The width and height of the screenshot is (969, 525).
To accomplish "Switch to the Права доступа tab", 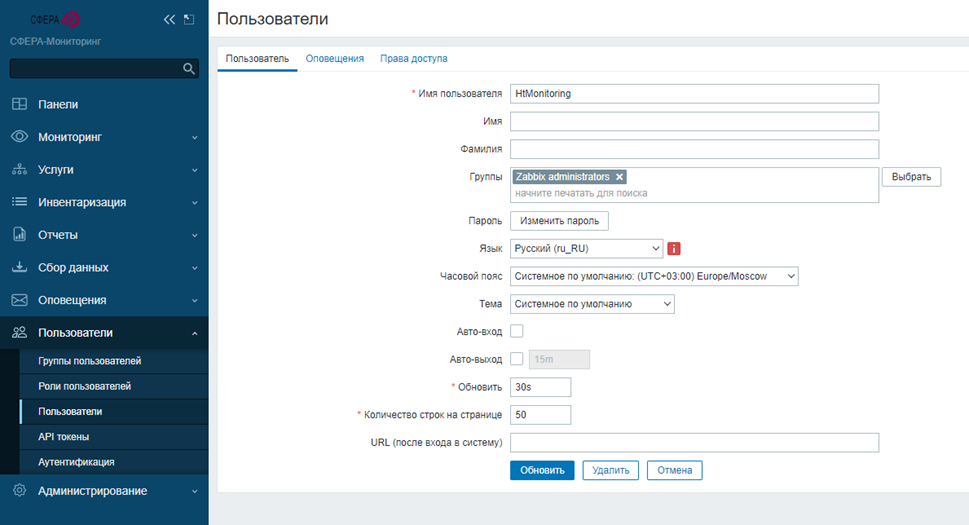I will (x=413, y=59).
